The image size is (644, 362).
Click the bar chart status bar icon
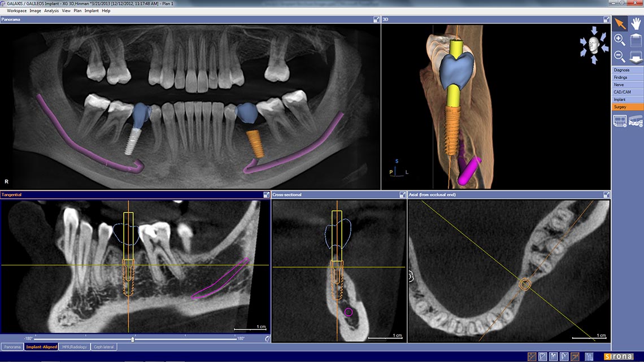tap(589, 357)
